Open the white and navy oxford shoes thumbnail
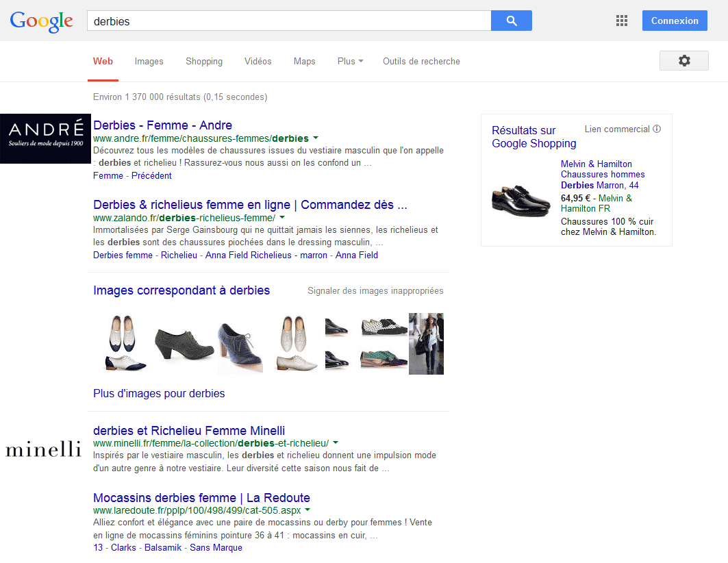 (x=123, y=343)
